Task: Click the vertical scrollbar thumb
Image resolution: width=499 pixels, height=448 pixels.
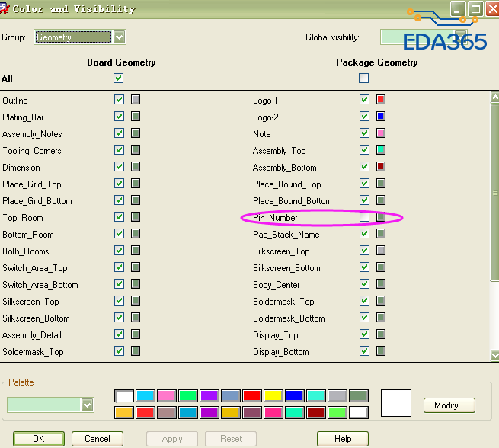Action: [495, 193]
